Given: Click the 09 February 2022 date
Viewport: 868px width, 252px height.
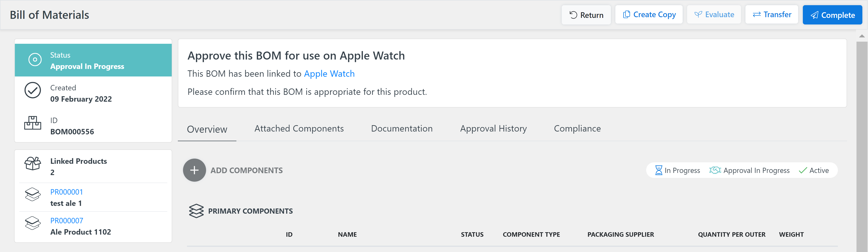Looking at the screenshot, I should (x=81, y=99).
